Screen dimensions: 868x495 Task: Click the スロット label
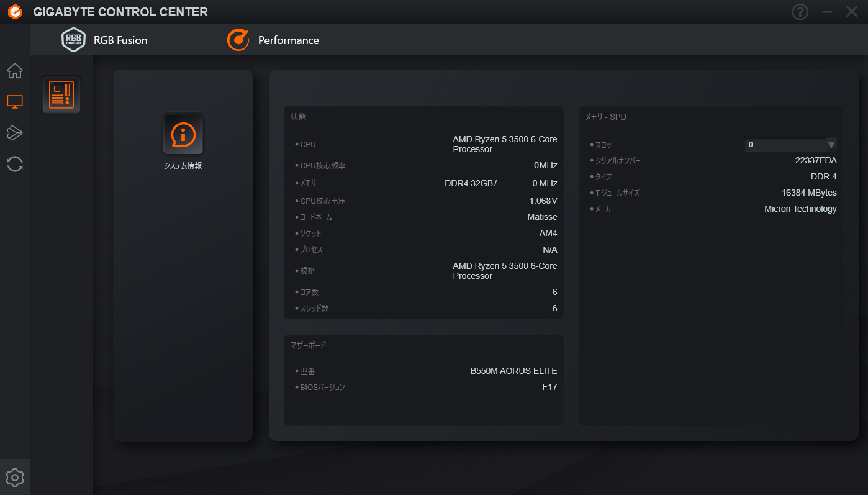pyautogui.click(x=603, y=145)
